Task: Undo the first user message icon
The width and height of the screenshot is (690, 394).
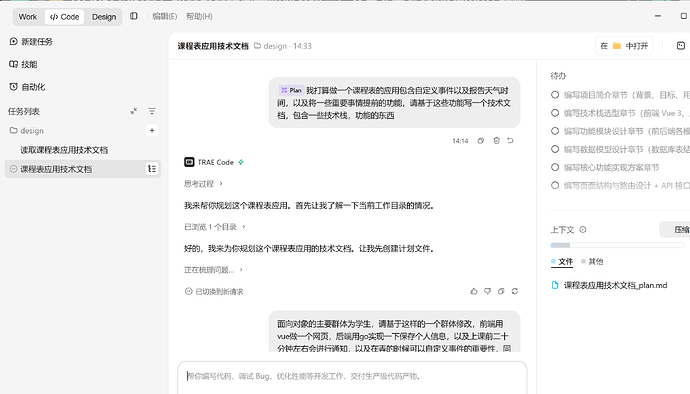Action: (x=510, y=140)
